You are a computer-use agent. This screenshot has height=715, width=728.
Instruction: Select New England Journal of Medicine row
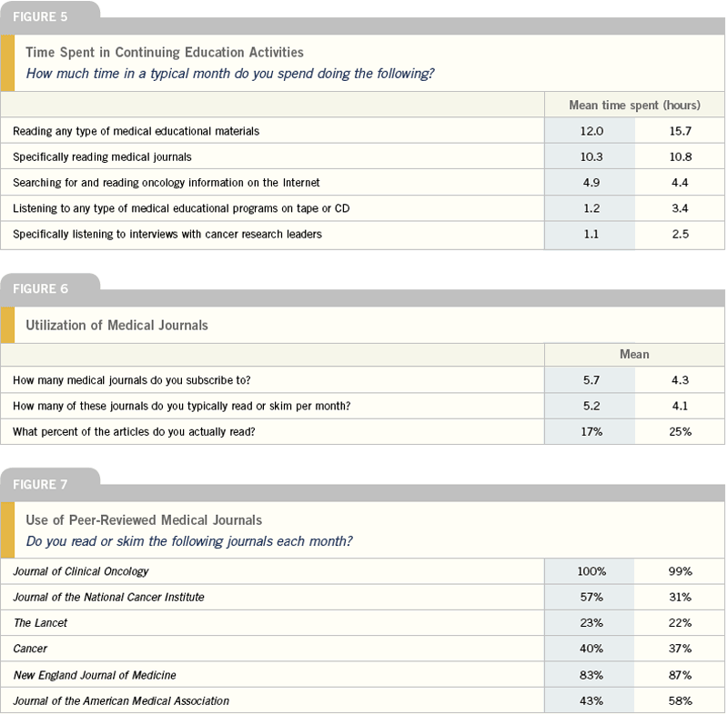[x=362, y=675]
